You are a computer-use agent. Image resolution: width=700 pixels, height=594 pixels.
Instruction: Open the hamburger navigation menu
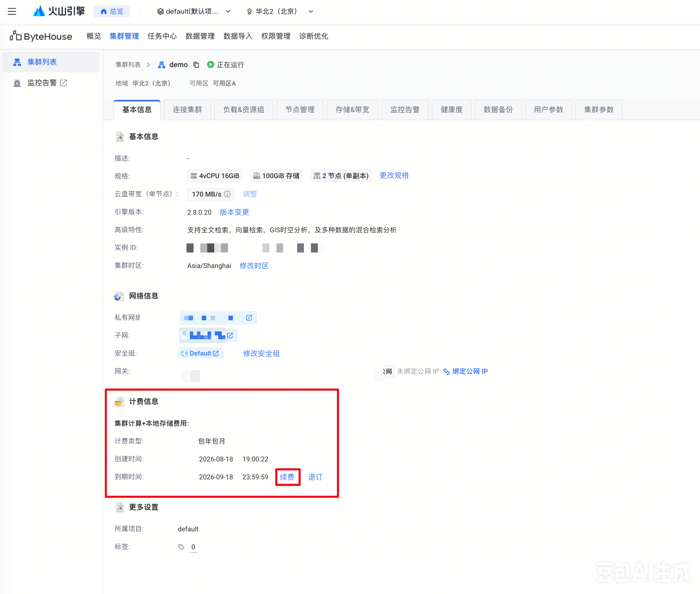click(x=12, y=11)
